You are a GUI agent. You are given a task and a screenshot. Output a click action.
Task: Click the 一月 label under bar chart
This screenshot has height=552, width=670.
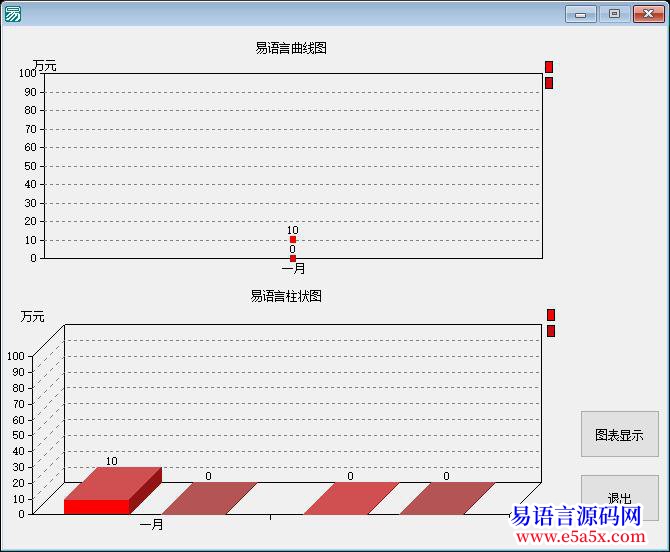click(151, 524)
